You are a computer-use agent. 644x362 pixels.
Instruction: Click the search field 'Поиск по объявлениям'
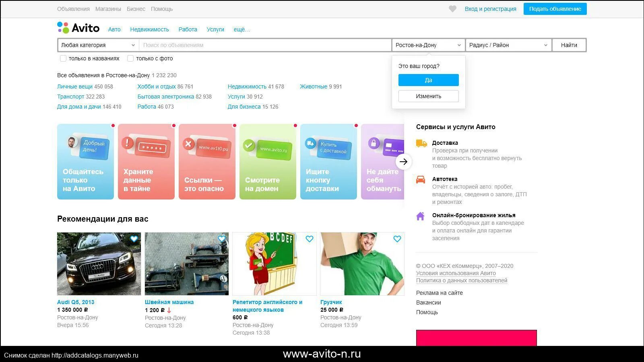(265, 45)
